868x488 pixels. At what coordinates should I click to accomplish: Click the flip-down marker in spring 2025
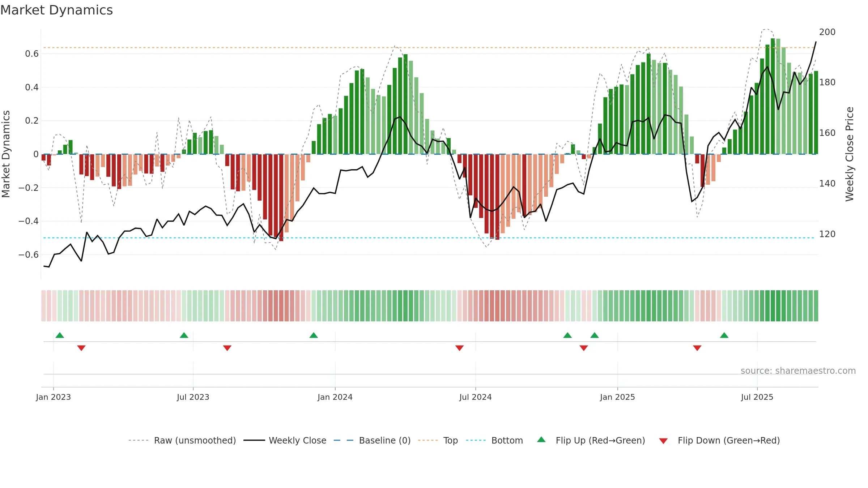click(697, 348)
